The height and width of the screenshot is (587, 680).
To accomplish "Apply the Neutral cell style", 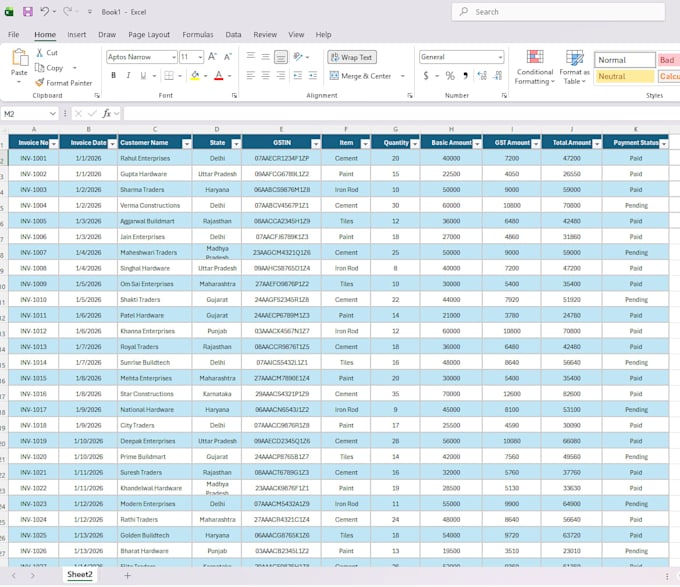I will [x=624, y=76].
